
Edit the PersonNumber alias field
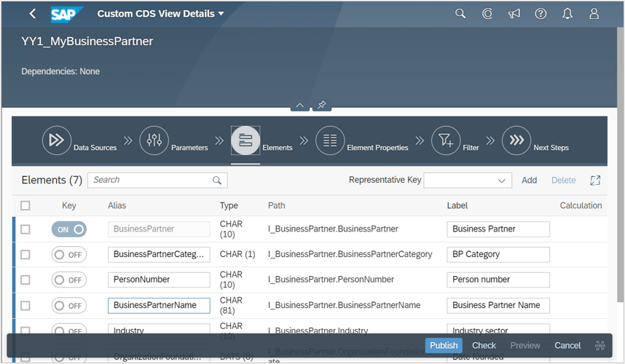pyautogui.click(x=159, y=280)
